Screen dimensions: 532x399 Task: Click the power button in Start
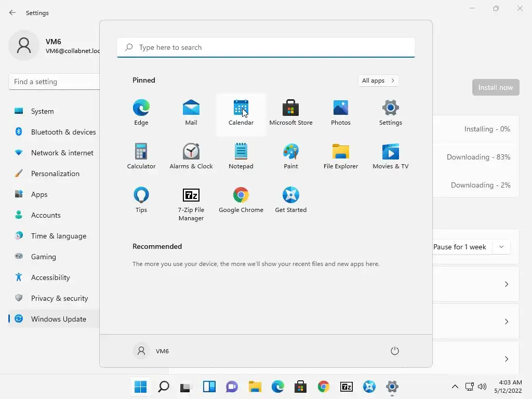click(x=395, y=351)
